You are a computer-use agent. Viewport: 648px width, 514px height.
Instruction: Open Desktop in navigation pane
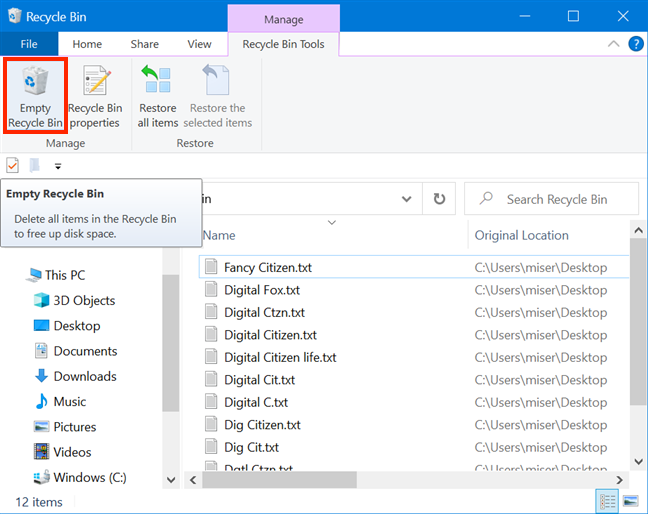pyautogui.click(x=67, y=326)
